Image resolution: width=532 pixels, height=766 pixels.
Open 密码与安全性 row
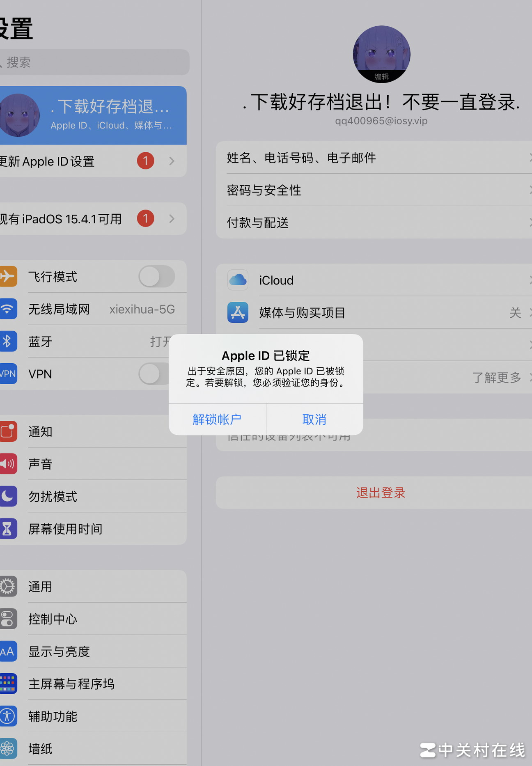pyautogui.click(x=374, y=190)
